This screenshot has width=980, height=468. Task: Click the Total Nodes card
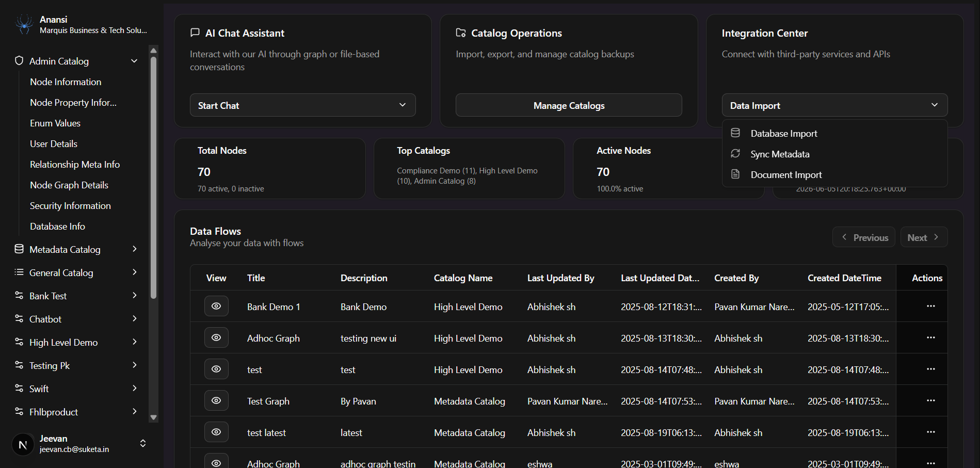pos(270,168)
